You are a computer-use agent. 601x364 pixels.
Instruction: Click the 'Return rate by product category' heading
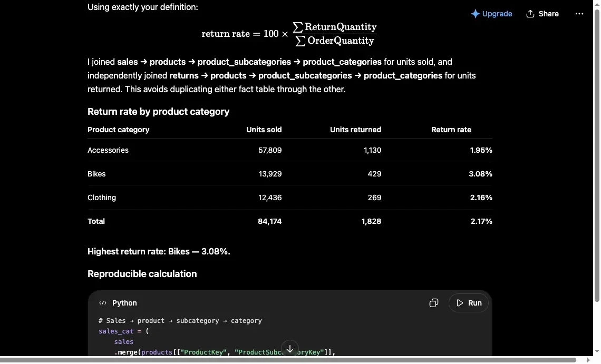pos(158,112)
